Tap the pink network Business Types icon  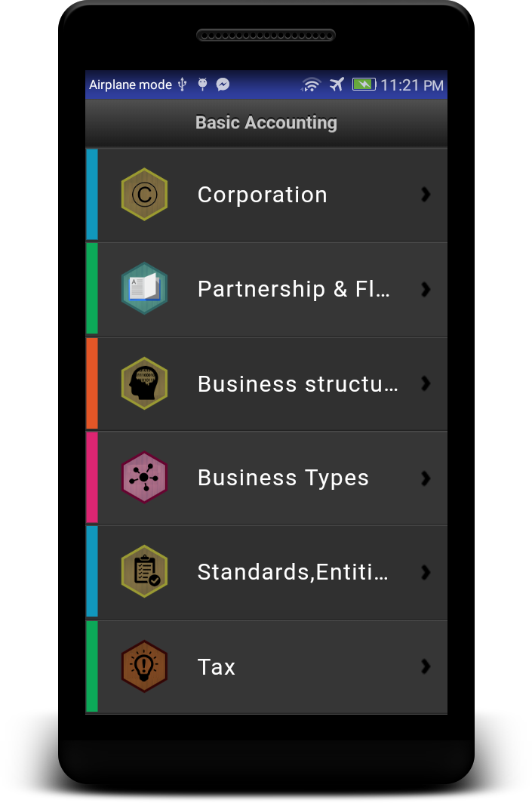point(144,477)
